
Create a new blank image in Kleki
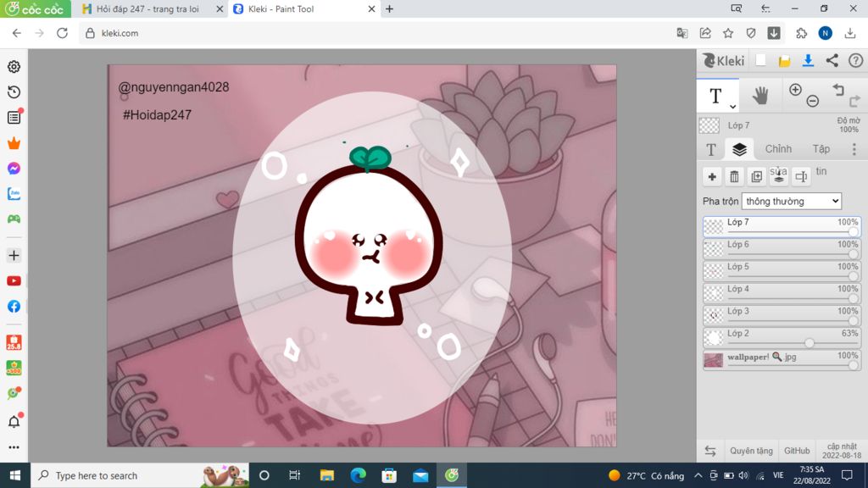tap(760, 60)
